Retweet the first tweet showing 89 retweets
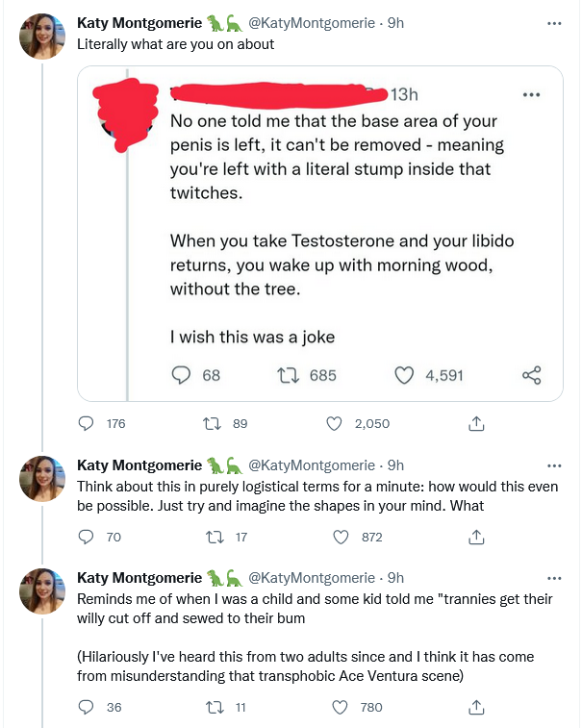Screen dimensions: 582x728 (x=213, y=423)
